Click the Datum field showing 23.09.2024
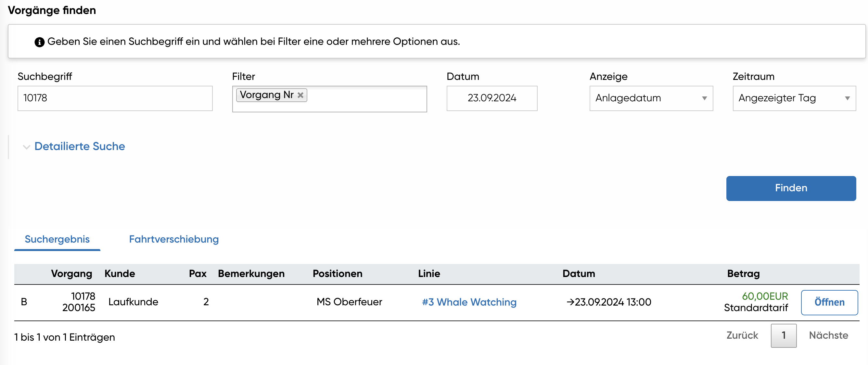The height and width of the screenshot is (365, 868). [491, 98]
